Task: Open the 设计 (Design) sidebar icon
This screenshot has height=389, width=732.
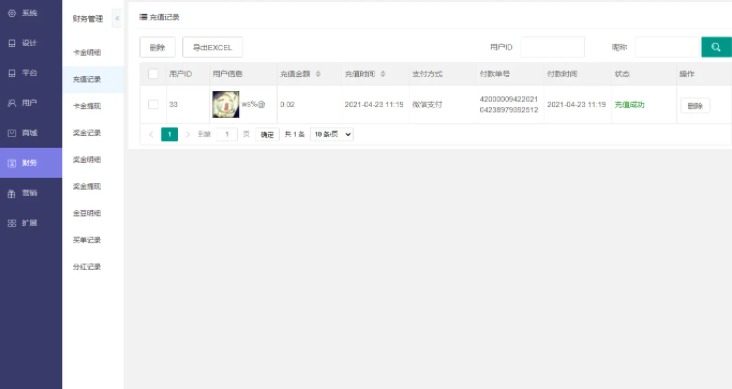Action: tap(12, 43)
